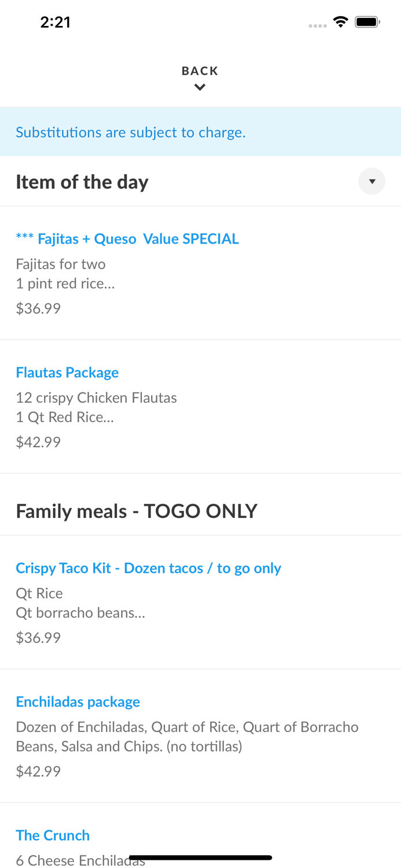Image resolution: width=401 pixels, height=868 pixels.
Task: Tap the battery indicator icon
Action: pyautogui.click(x=367, y=21)
